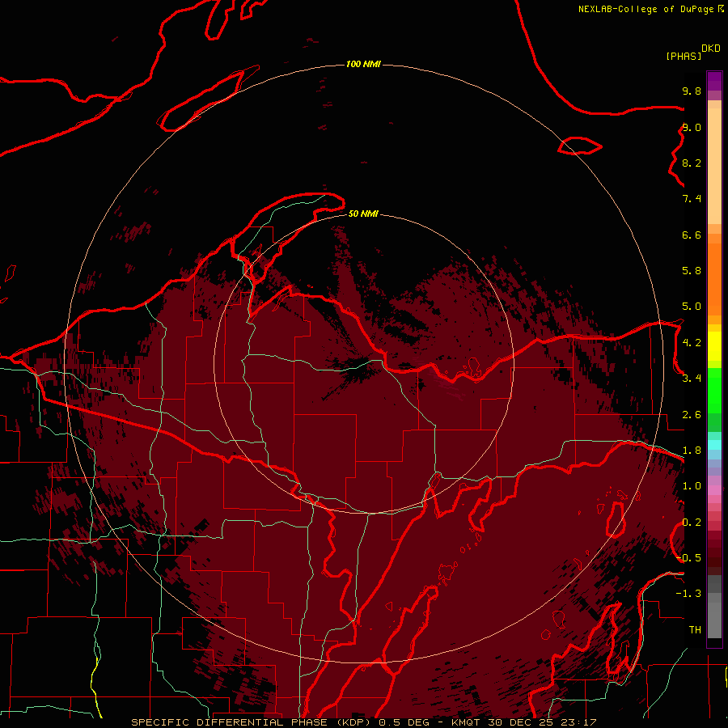Screen dimensions: 728x728
Task: Click the 6.6 legend value
Action: [x=692, y=235]
